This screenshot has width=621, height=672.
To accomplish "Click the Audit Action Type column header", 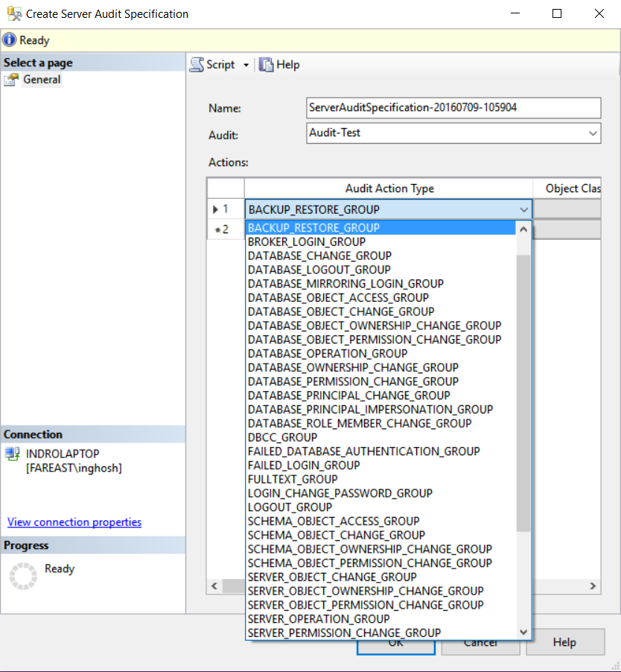I will [x=389, y=188].
